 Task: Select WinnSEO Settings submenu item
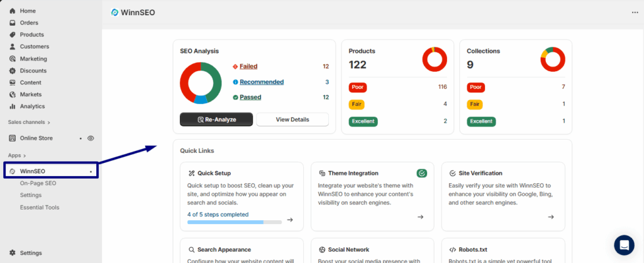tap(31, 195)
